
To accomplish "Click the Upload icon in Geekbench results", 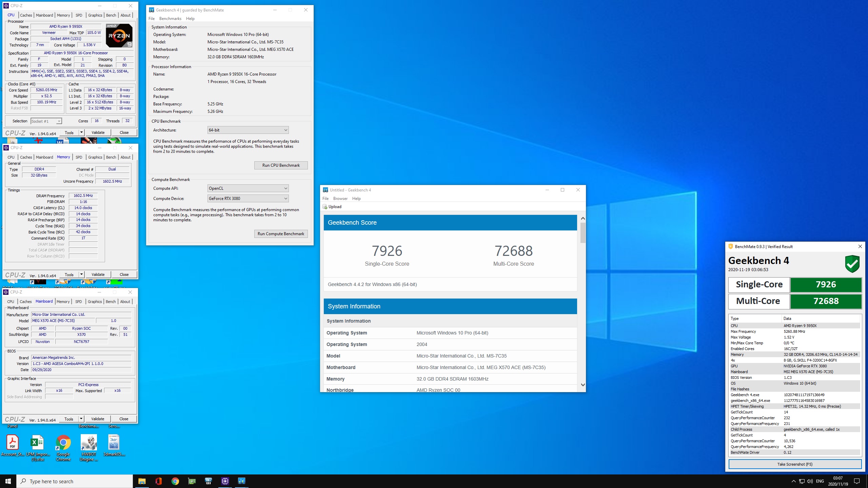I will [325, 207].
